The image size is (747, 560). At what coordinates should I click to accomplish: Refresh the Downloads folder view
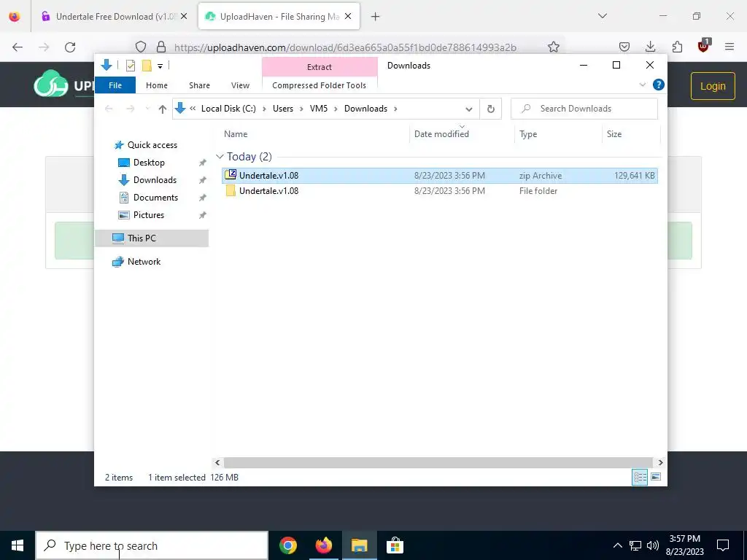click(491, 109)
